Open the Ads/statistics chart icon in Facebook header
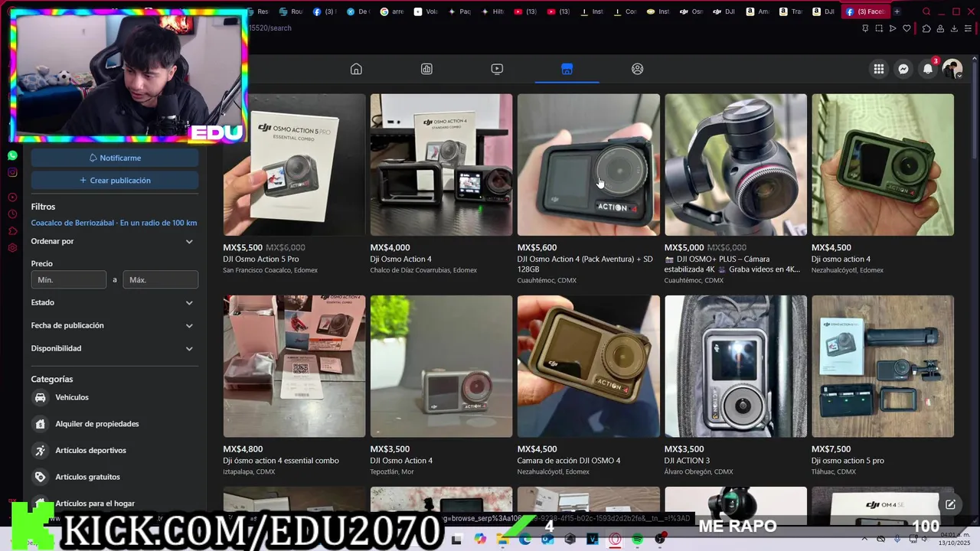The height and width of the screenshot is (551, 980). coord(426,69)
